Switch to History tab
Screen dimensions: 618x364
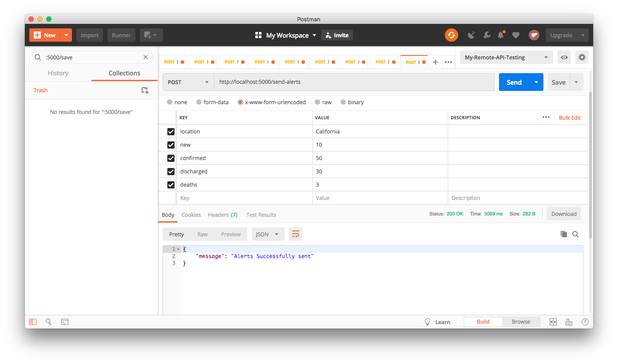(x=58, y=73)
